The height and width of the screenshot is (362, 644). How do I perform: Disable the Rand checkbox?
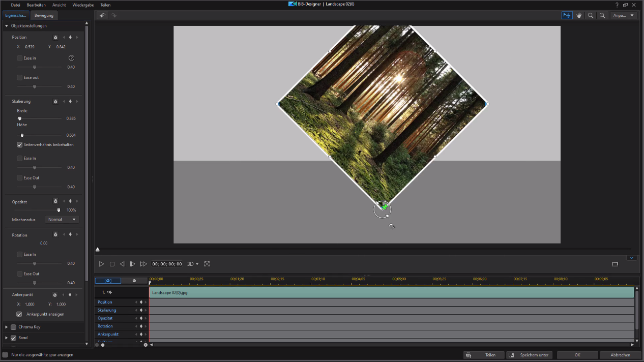pos(14,338)
